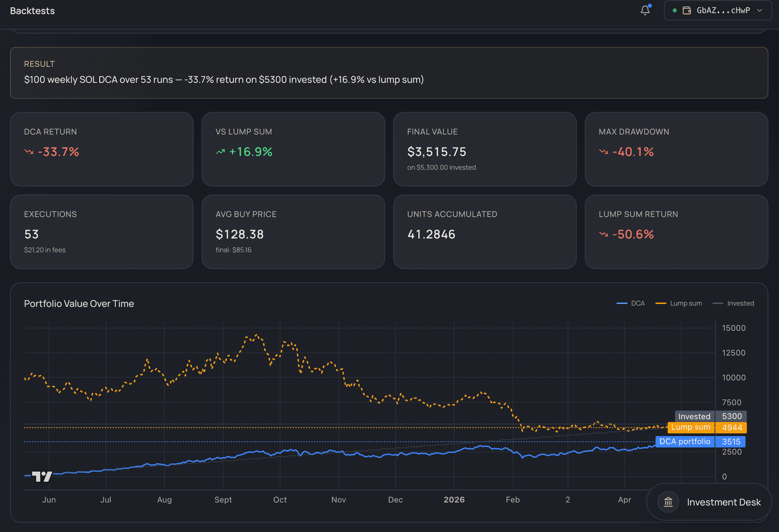Click the RESULT section label

click(39, 64)
